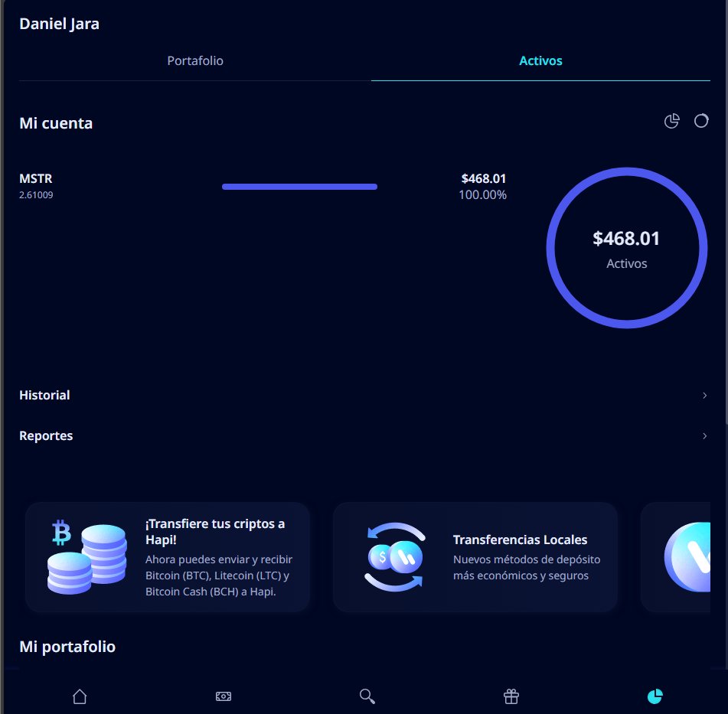This screenshot has width=728, height=714.
Task: Open the Reportes section
Action: [364, 436]
